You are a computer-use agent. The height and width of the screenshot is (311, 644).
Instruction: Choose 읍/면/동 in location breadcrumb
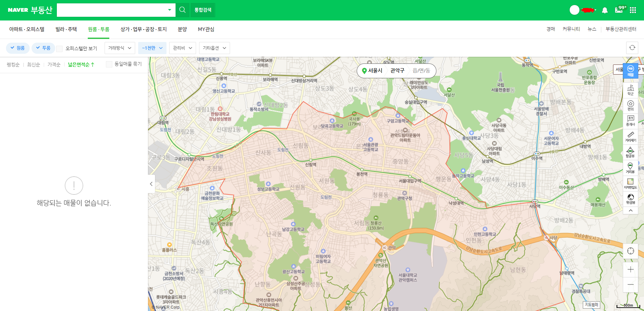point(421,71)
